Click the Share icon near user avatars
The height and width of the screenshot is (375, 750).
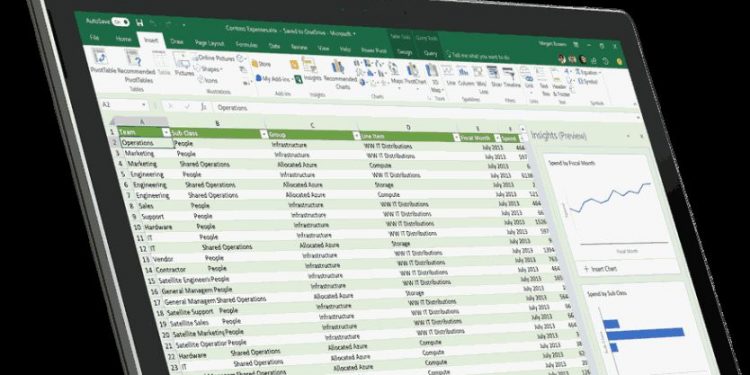(x=594, y=60)
